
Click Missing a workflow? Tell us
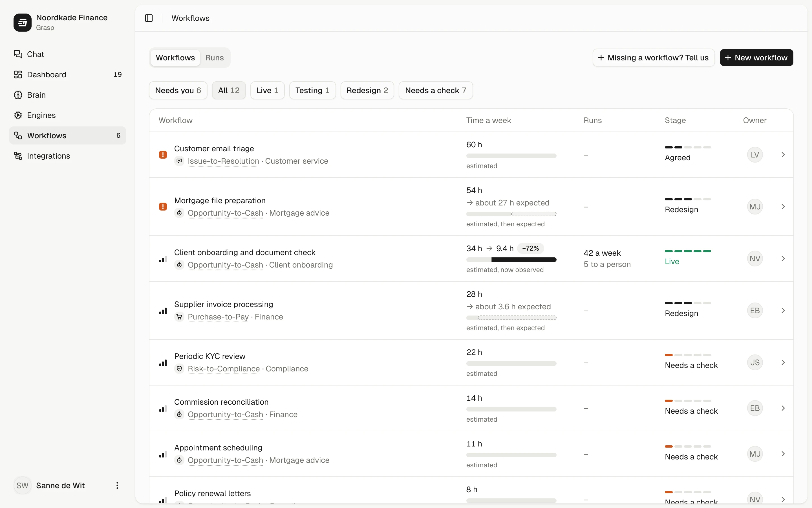[653, 58]
